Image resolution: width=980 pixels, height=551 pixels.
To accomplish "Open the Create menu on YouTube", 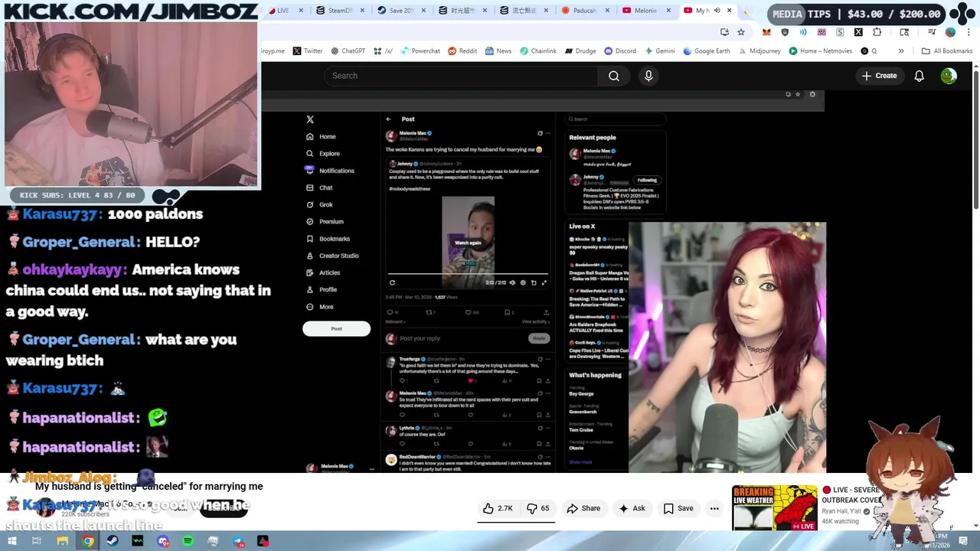I will coord(879,76).
